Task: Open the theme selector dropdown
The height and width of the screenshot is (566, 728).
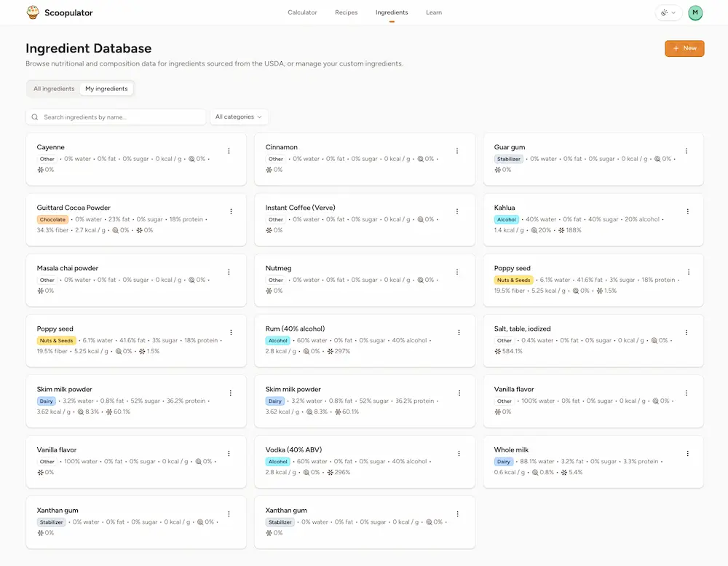Action: point(667,12)
